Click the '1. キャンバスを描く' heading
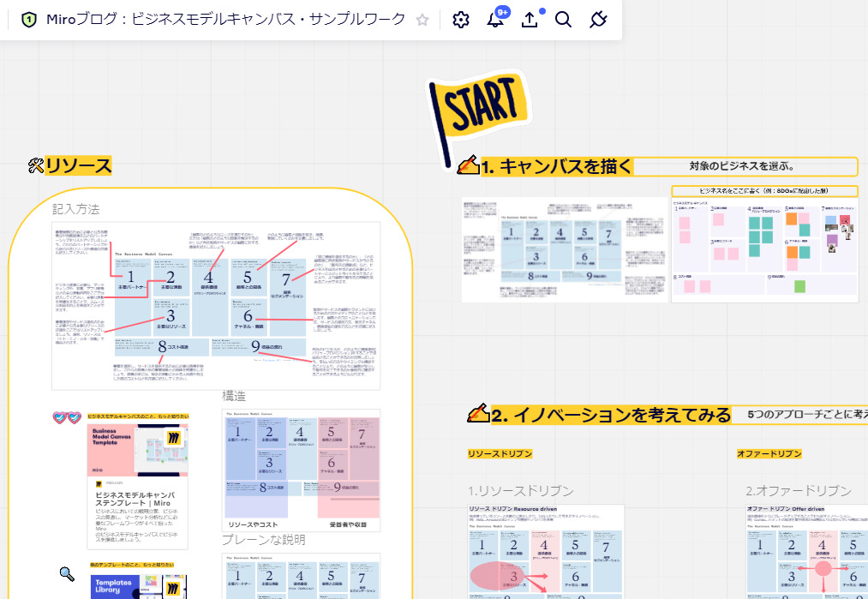The width and height of the screenshot is (868, 599). click(x=556, y=167)
